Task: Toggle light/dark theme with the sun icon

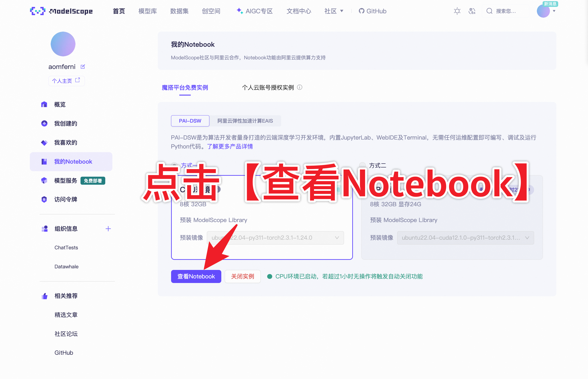Action: [457, 11]
